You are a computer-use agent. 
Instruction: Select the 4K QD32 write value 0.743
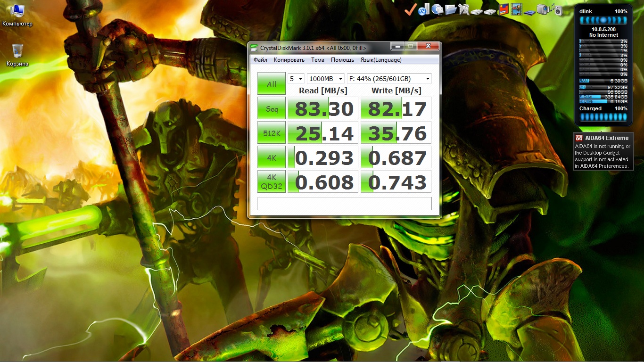396,181
